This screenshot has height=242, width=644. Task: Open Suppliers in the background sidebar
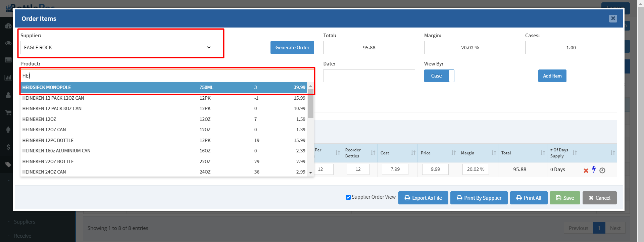pyautogui.click(x=24, y=222)
